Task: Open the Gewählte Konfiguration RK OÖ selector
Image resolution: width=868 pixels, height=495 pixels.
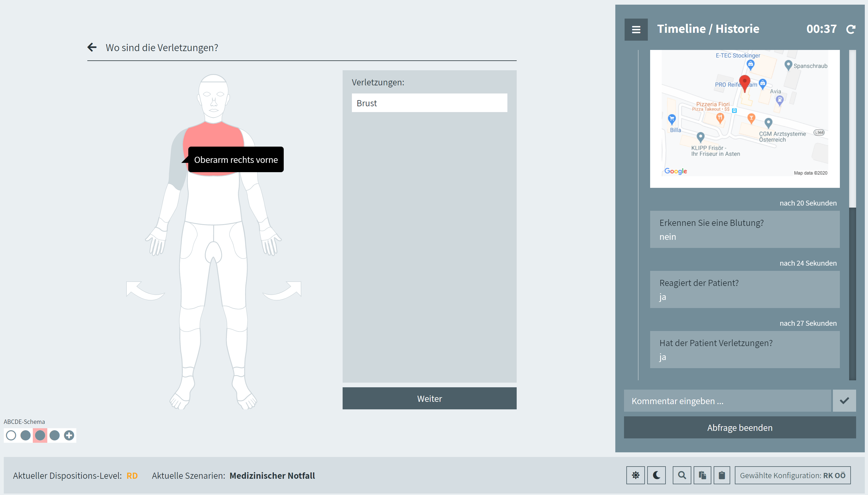Action: pyautogui.click(x=792, y=475)
